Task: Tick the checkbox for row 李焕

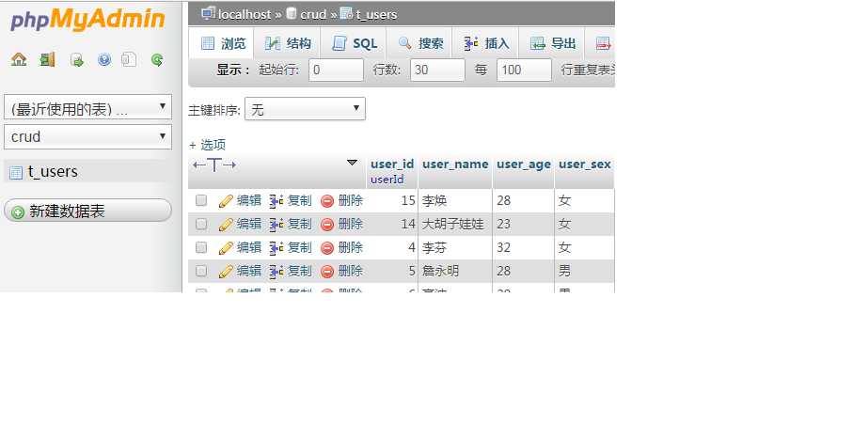Action: click(x=201, y=200)
